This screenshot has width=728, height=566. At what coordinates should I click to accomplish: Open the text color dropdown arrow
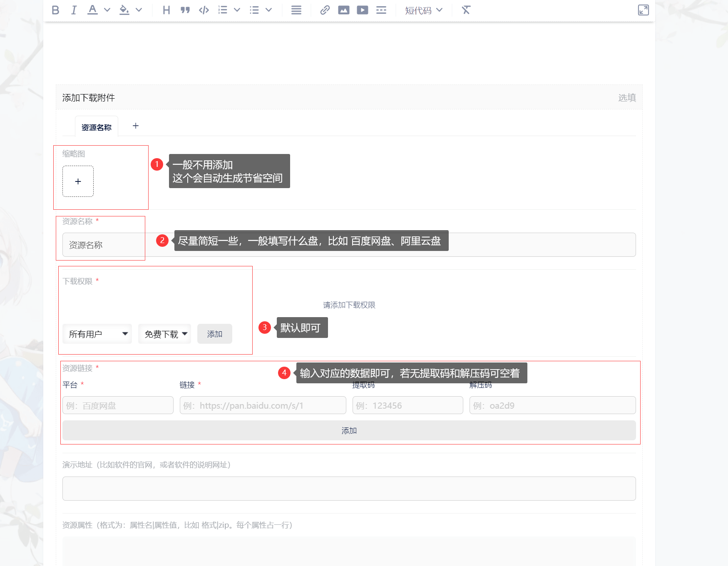pos(107,10)
